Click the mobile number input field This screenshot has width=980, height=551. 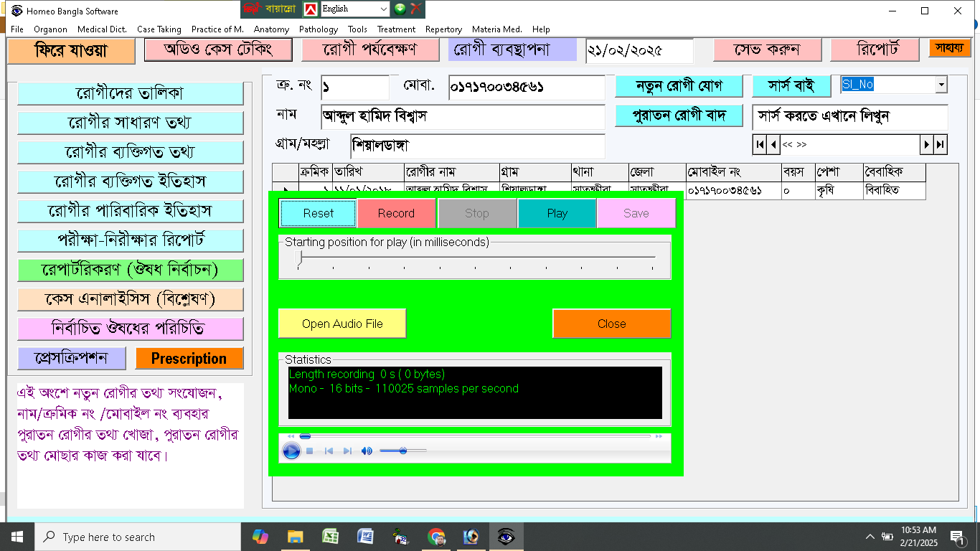click(x=527, y=88)
